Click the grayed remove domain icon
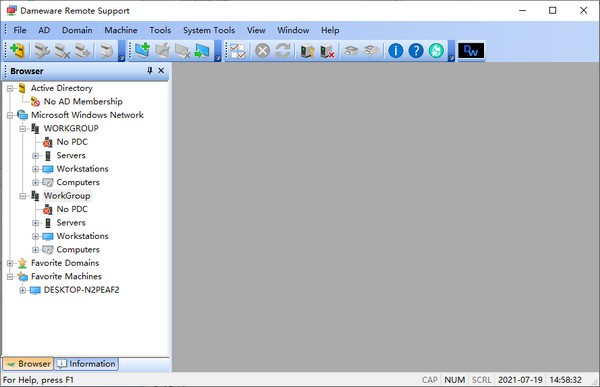The width and height of the screenshot is (600, 387). [x=62, y=51]
